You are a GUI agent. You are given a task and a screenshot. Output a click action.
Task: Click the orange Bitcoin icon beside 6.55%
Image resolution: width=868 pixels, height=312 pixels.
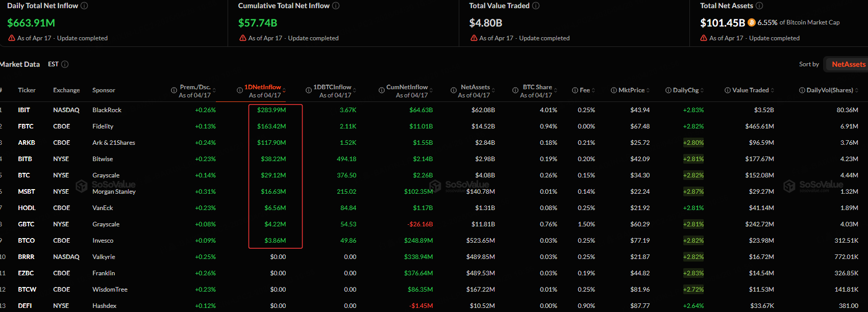pos(751,22)
